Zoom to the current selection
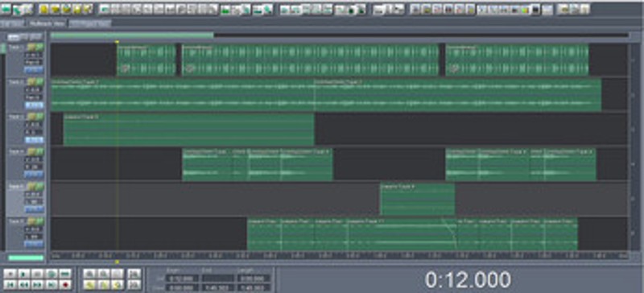644x293 pixels. click(90, 284)
